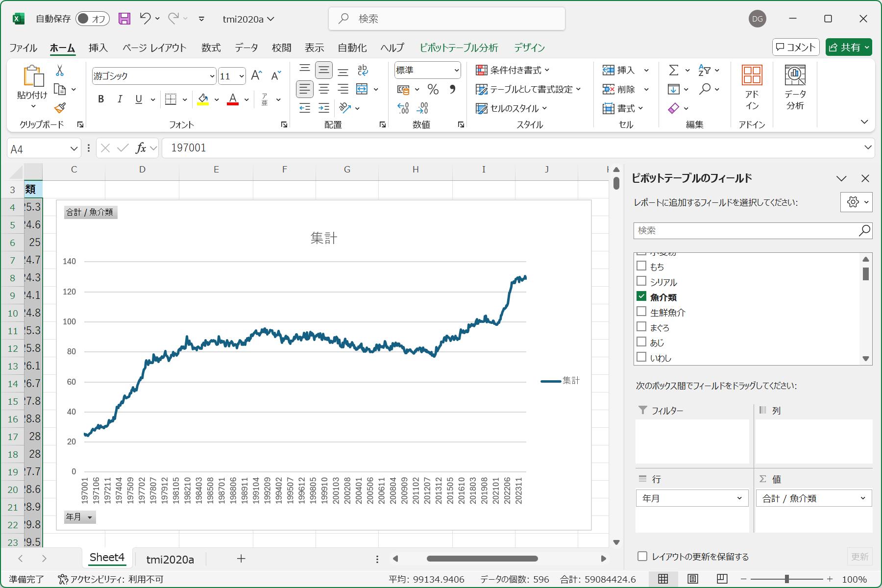
Task: Open the fill color yellow swatch
Action: pyautogui.click(x=203, y=99)
